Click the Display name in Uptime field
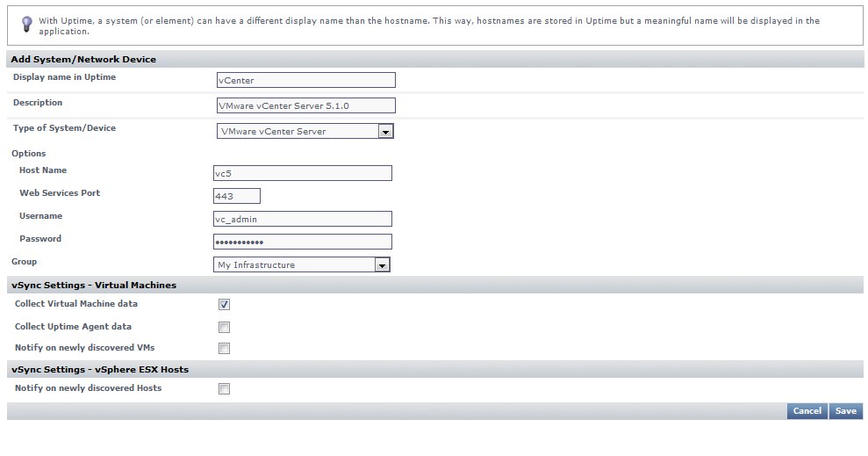The height and width of the screenshot is (456, 868). (x=305, y=80)
